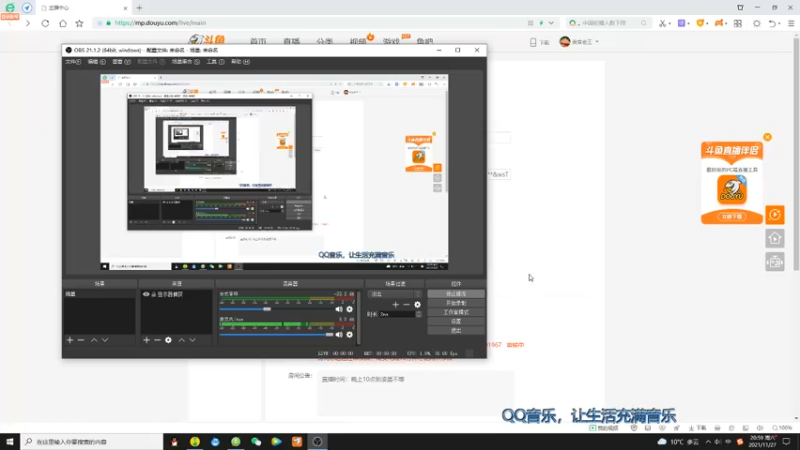Click the transition duration spinner arrows
This screenshot has width=800, height=450.
click(419, 314)
